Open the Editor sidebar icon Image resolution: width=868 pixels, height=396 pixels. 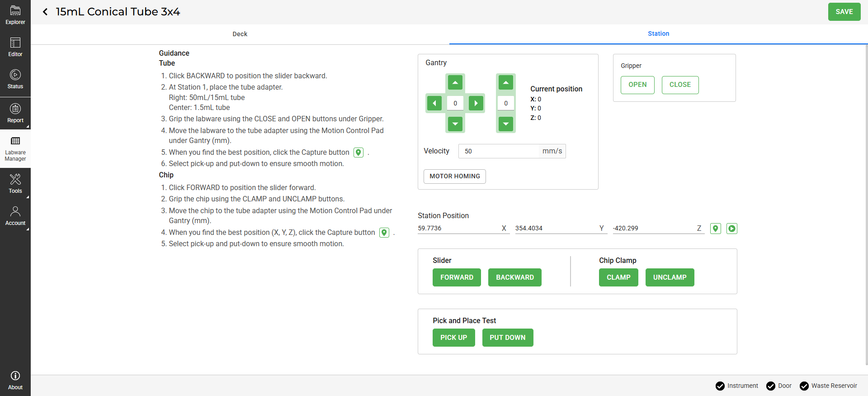coord(15,47)
